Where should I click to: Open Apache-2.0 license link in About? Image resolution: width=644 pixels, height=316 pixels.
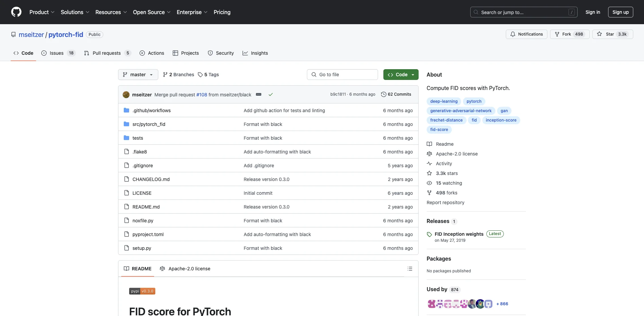[452, 154]
